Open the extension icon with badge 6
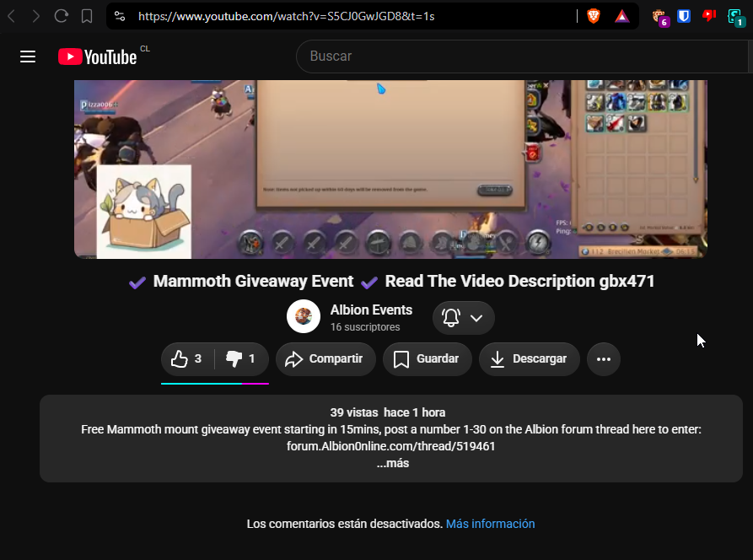Viewport: 753px width, 560px height. click(660, 18)
